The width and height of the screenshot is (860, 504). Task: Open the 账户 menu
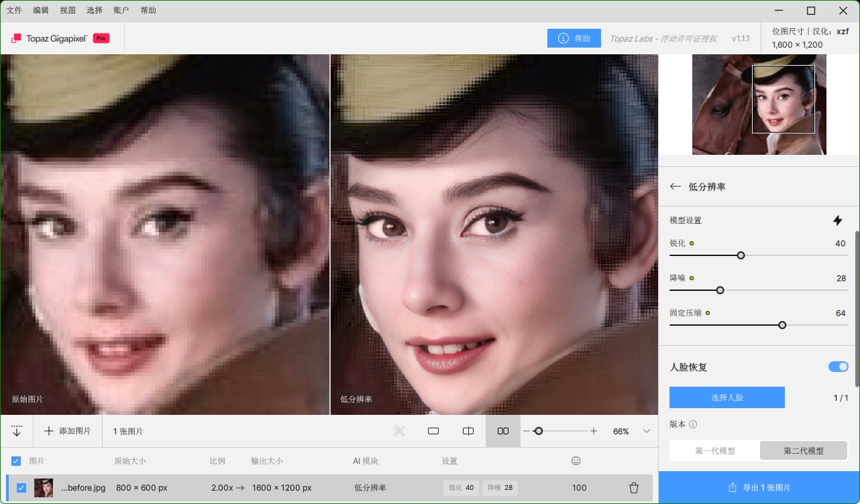pyautogui.click(x=121, y=11)
